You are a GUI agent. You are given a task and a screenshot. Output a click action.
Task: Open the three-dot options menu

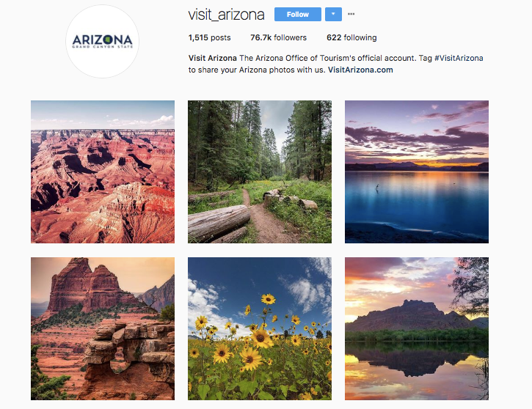pos(351,14)
